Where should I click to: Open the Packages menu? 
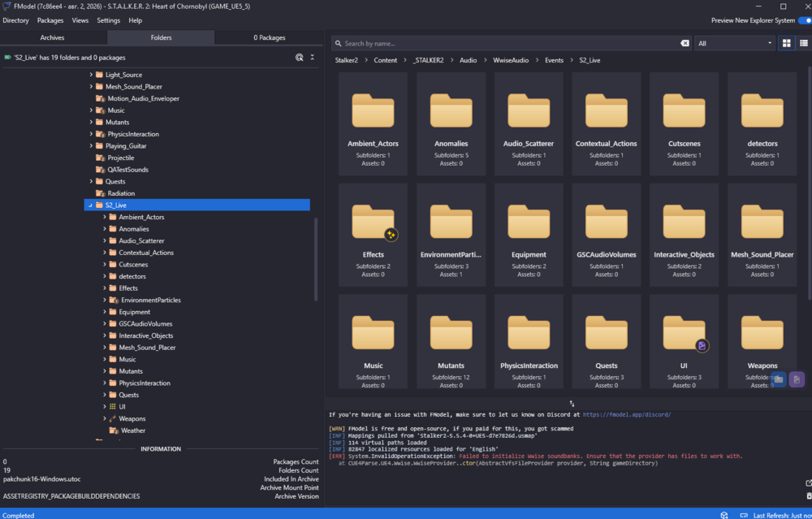[50, 21]
